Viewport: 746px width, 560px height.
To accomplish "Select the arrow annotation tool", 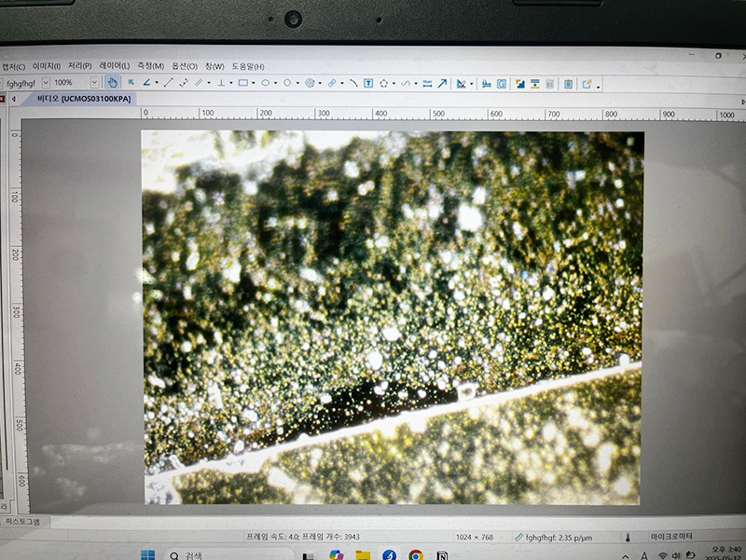I will coord(442,83).
